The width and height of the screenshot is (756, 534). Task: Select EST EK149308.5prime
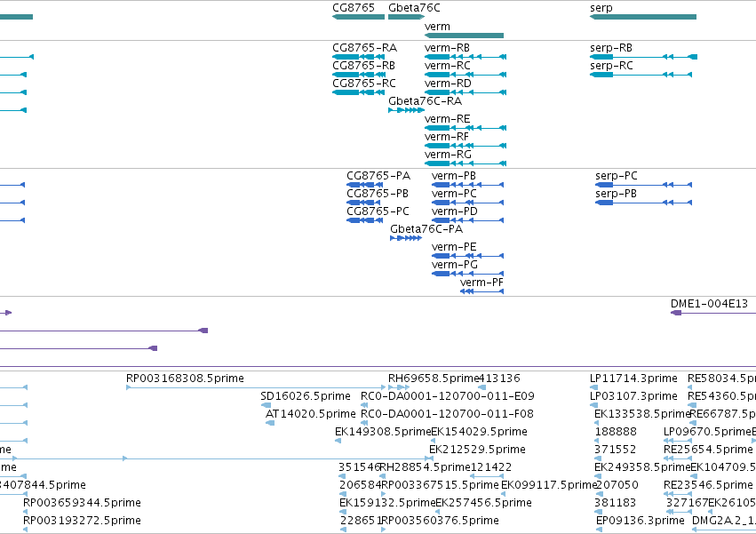tap(338, 441)
